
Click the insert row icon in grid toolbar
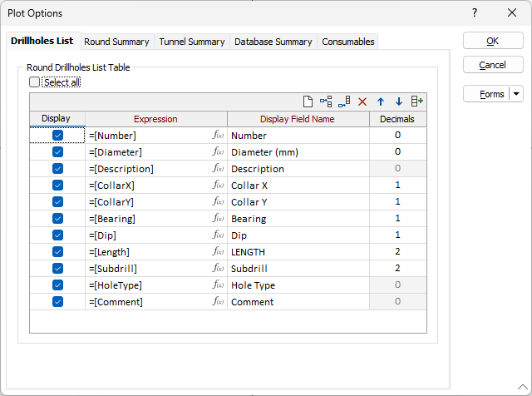pos(326,101)
